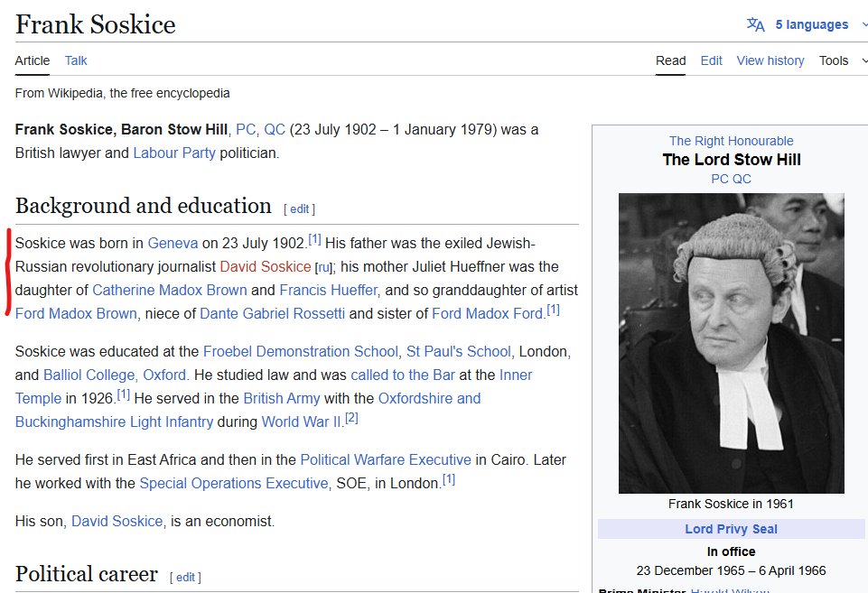Click the Political career heading
This screenshot has width=868, height=593.
coord(87,574)
